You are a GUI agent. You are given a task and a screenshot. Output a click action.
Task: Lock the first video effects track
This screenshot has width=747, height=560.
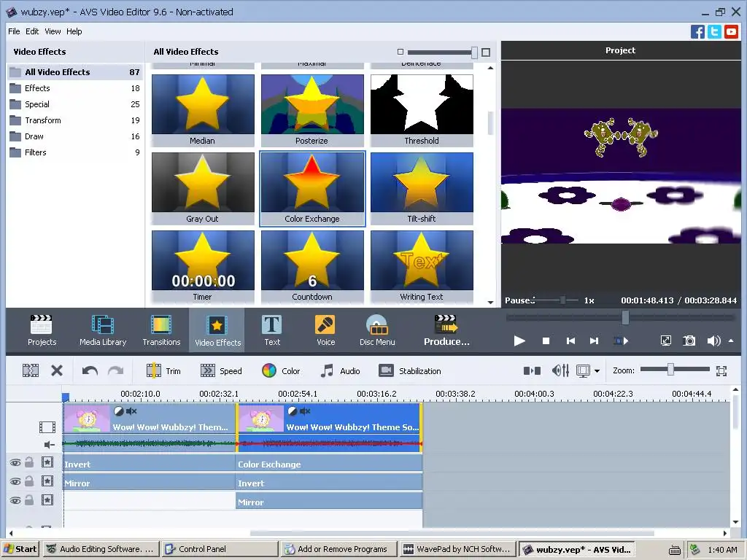29,462
